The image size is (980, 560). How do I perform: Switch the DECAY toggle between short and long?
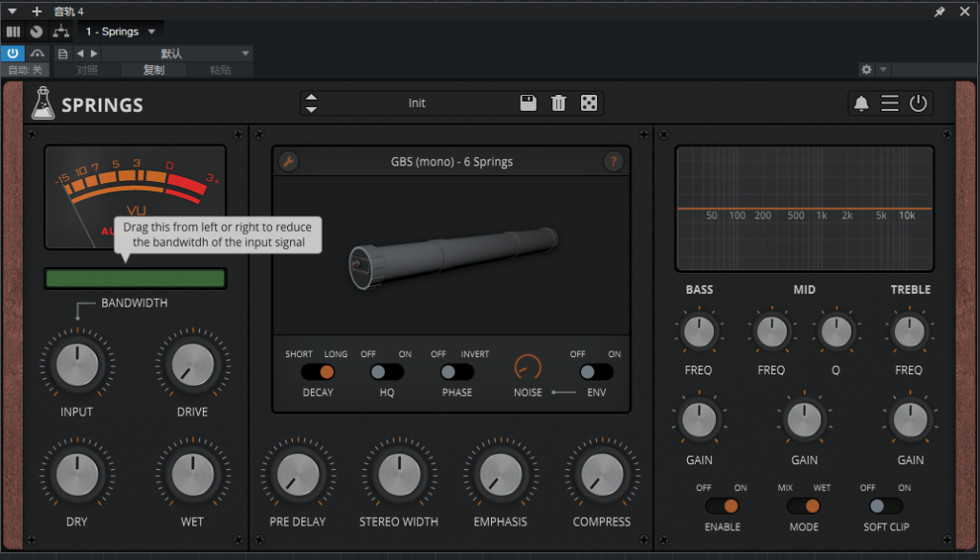coord(318,371)
